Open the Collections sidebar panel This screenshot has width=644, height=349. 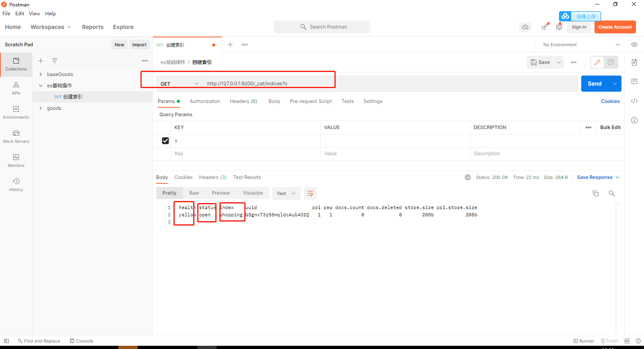[x=16, y=64]
